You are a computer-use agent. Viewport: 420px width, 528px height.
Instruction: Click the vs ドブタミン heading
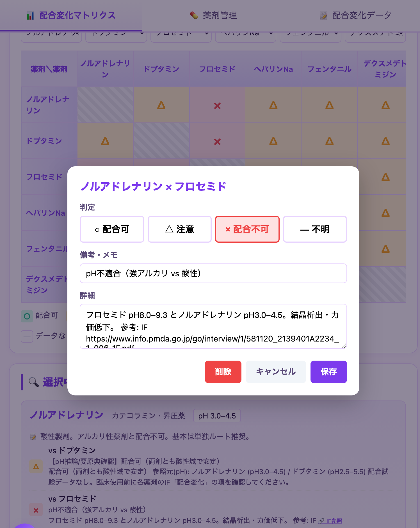click(x=72, y=450)
